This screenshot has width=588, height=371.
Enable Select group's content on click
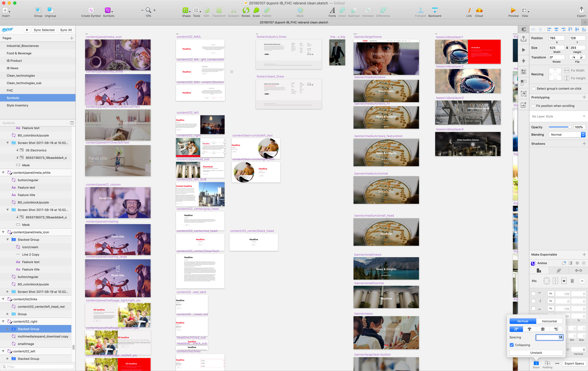534,88
